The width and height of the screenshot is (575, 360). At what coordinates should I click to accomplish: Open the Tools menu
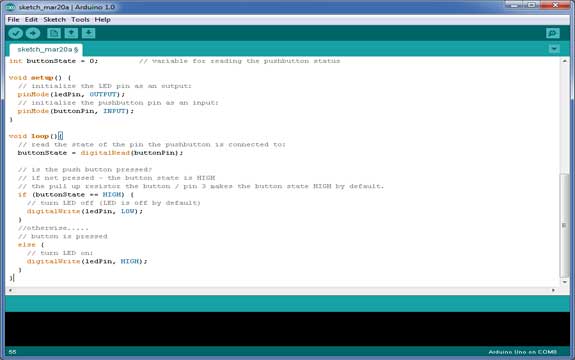pos(80,19)
